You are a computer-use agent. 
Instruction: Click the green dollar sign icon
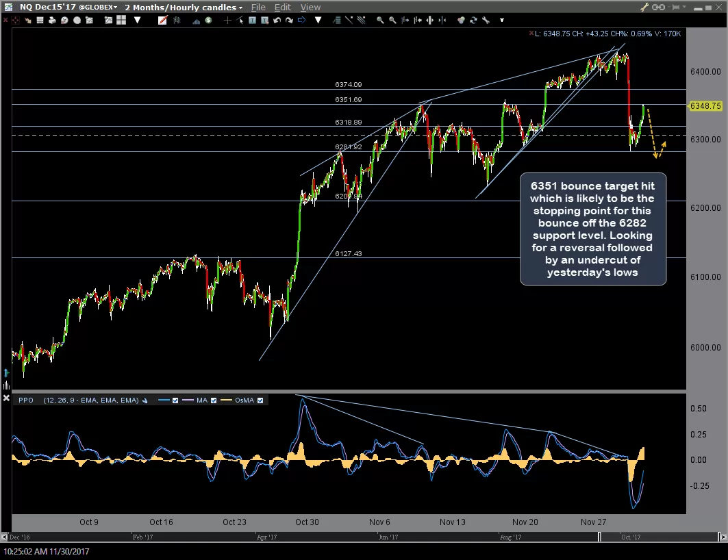click(x=208, y=20)
